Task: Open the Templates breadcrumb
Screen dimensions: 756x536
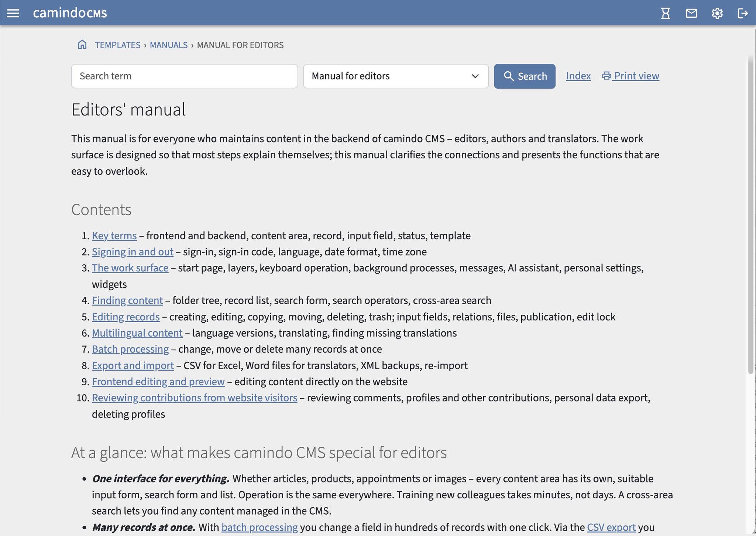Action: coord(117,45)
